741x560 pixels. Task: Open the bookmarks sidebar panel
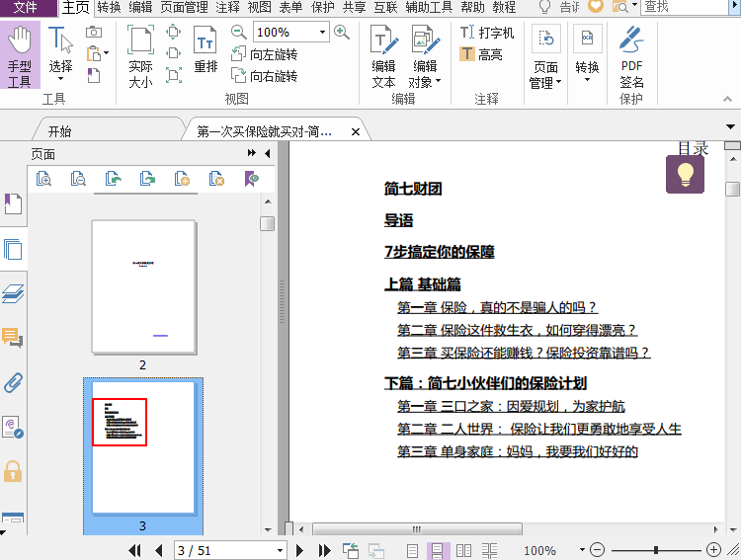pos(13,203)
